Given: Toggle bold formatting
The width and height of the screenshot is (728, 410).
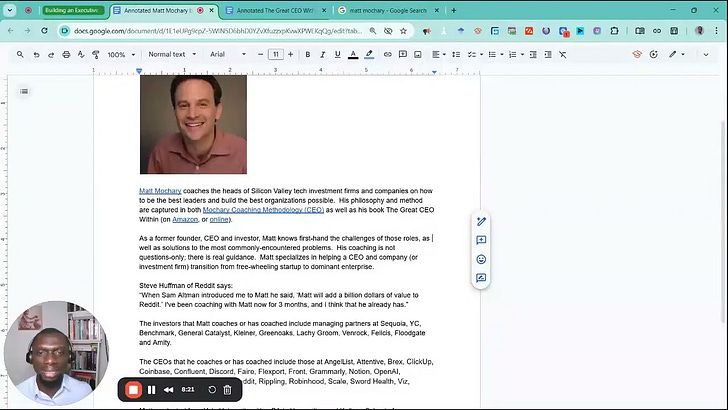Looking at the screenshot, I should tap(307, 54).
